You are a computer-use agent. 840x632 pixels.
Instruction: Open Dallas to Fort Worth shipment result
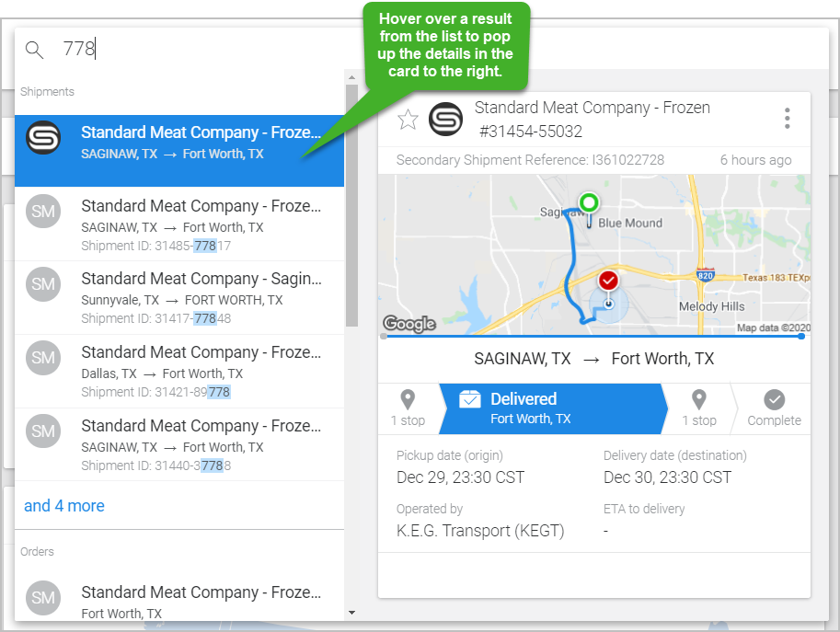(x=179, y=371)
